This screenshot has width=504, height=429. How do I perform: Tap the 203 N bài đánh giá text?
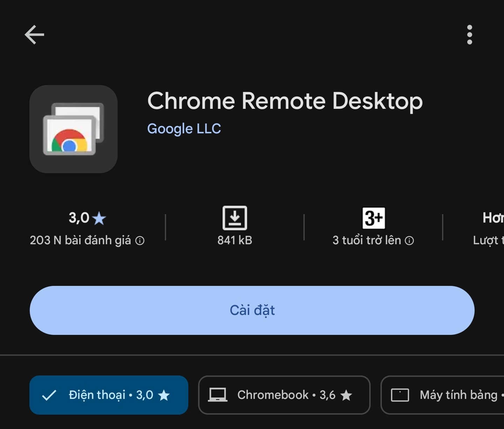80,240
